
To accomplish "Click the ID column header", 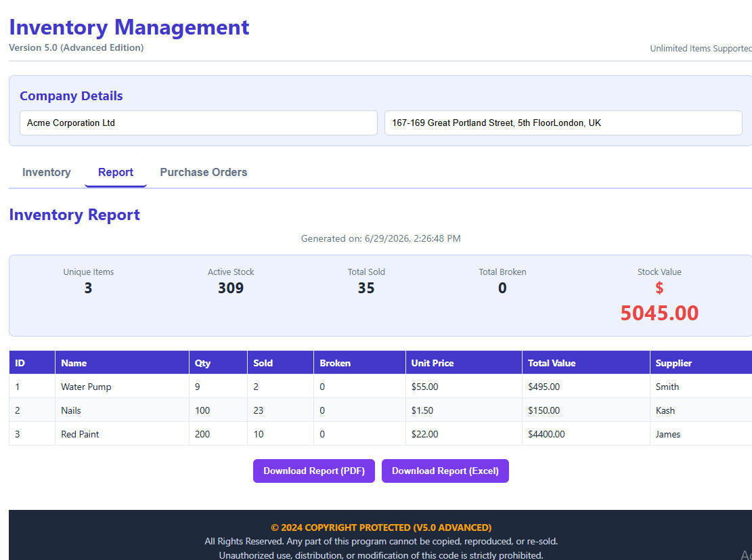I will [x=32, y=363].
